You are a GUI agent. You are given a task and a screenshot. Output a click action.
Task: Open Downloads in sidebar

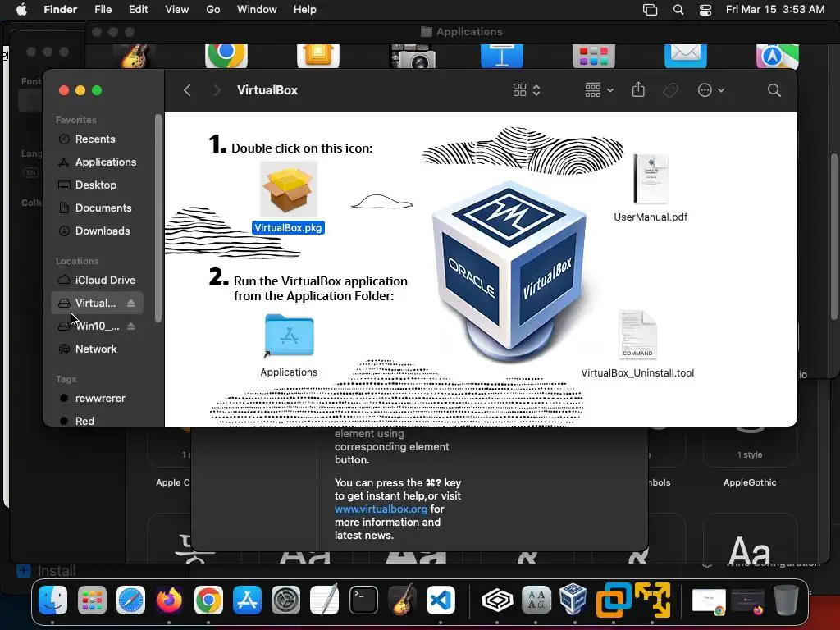point(97,231)
